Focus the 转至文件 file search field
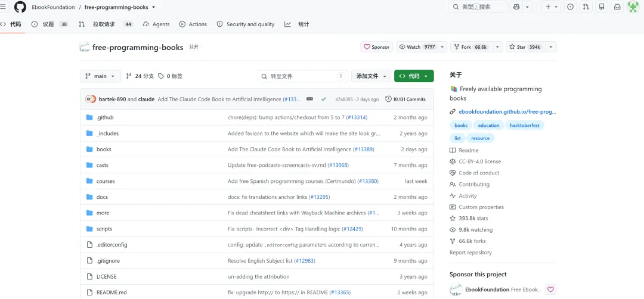The height and width of the screenshot is (299, 644). pyautogui.click(x=303, y=76)
